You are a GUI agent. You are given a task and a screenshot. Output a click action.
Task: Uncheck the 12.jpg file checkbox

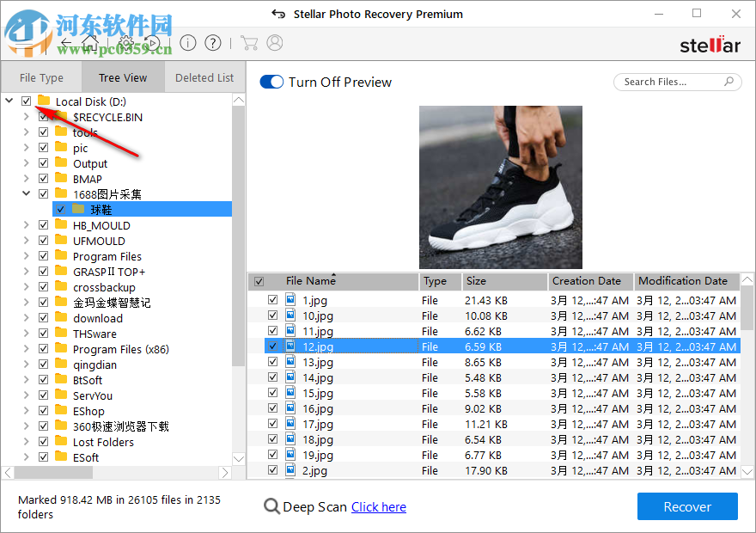point(272,346)
